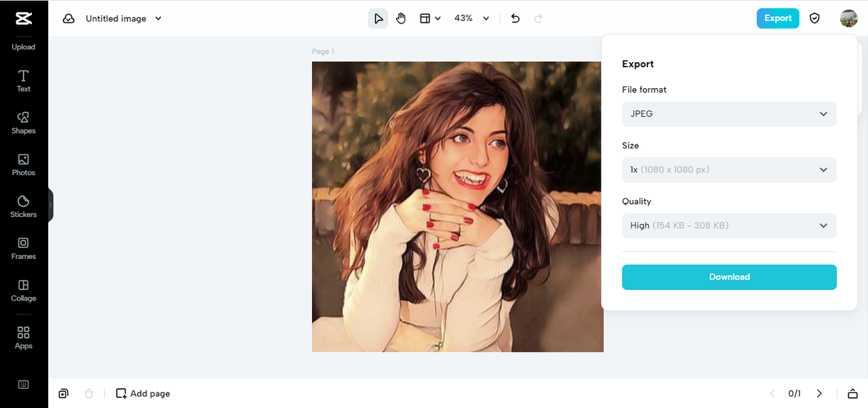Image resolution: width=868 pixels, height=408 pixels.
Task: Open the Frames panel
Action: coord(24,249)
